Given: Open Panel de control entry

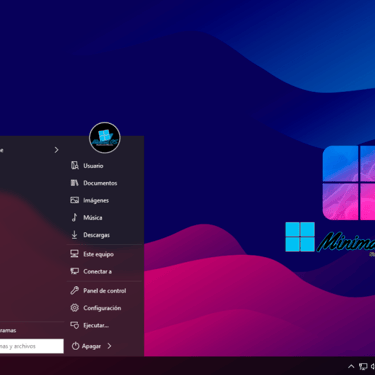Looking at the screenshot, I should coord(105,291).
